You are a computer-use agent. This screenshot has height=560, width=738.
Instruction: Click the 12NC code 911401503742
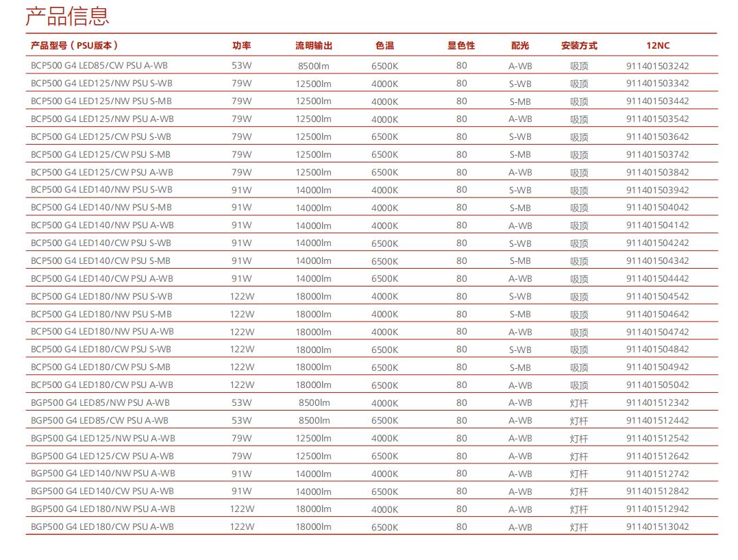[657, 154]
